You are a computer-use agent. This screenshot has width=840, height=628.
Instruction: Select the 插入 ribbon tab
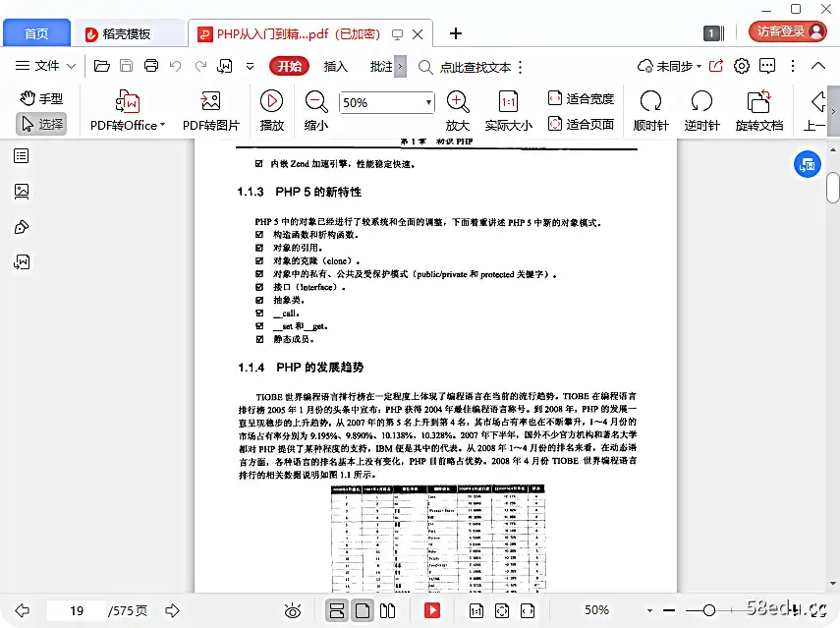(336, 67)
